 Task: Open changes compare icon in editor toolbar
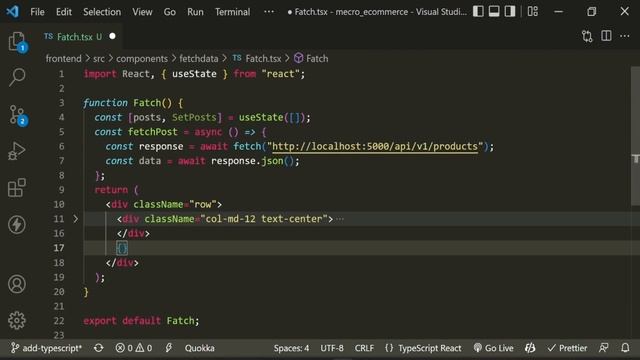587,36
